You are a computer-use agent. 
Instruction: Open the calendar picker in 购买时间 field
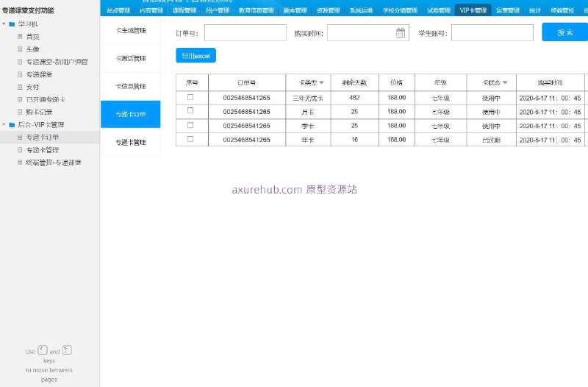point(401,33)
